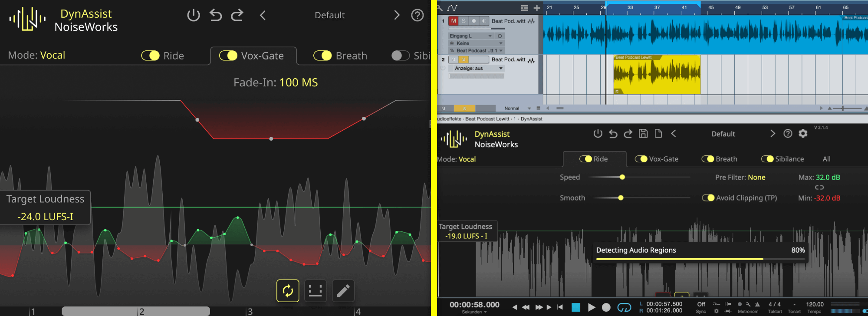Click the save preset floppy disk icon
This screenshot has width=868, height=316.
643,134
